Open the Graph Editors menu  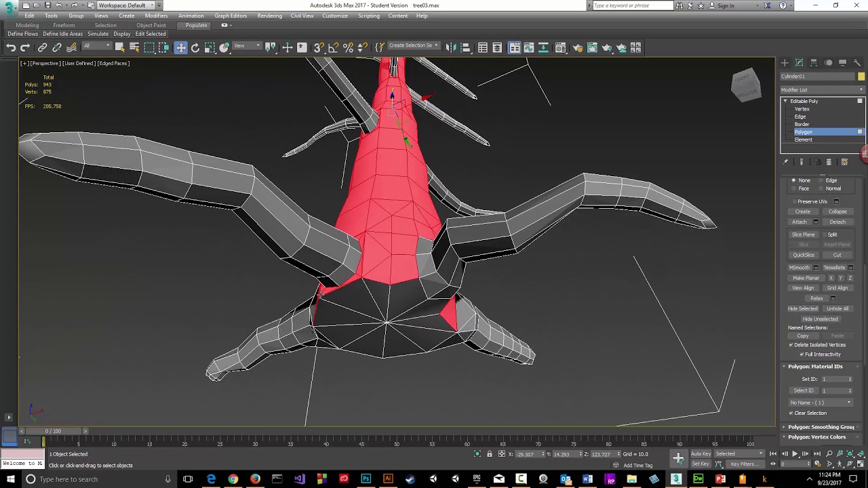click(x=231, y=16)
